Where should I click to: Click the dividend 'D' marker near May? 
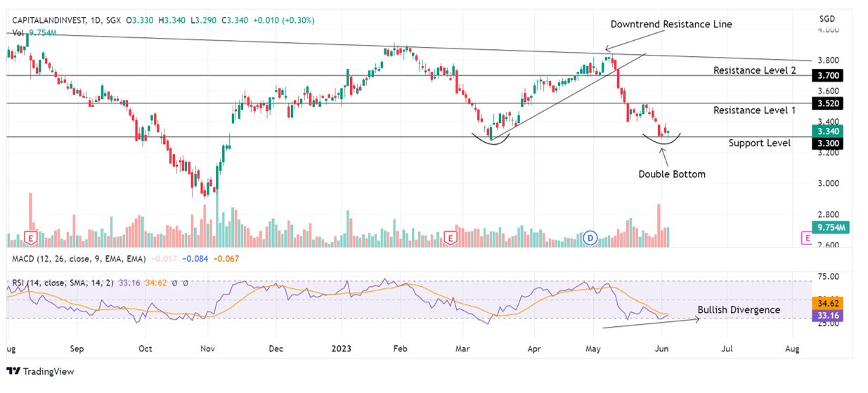tap(590, 238)
